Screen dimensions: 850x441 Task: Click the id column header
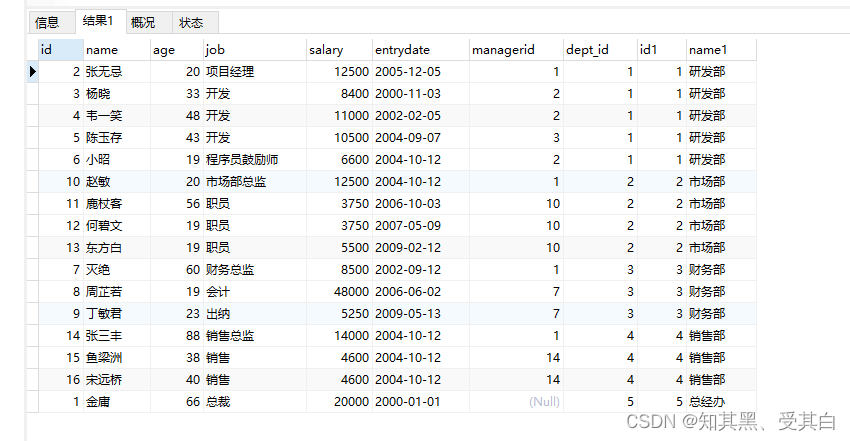(x=61, y=50)
